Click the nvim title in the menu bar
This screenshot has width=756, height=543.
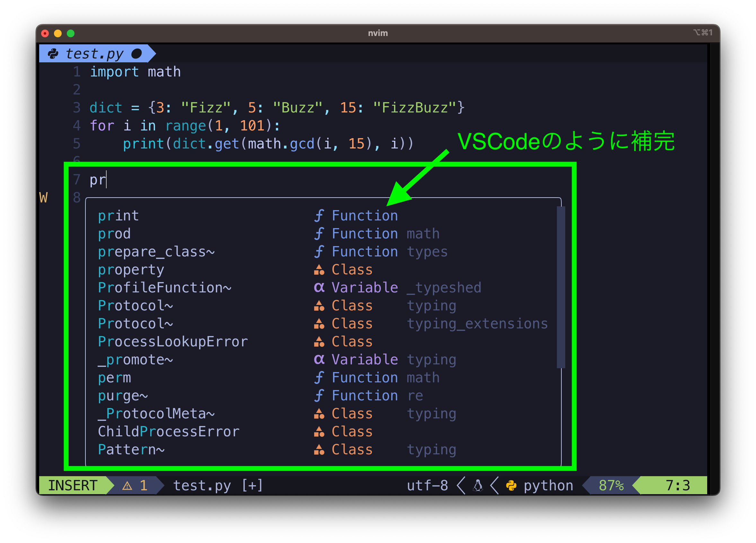click(x=379, y=33)
